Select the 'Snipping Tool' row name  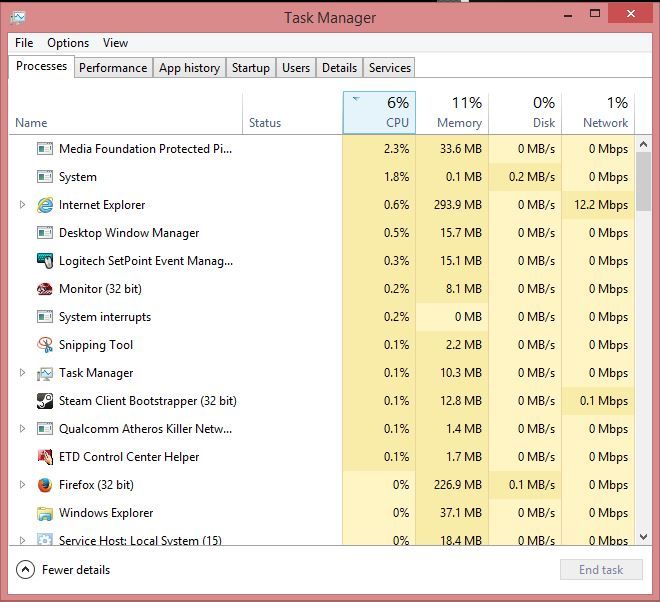96,345
